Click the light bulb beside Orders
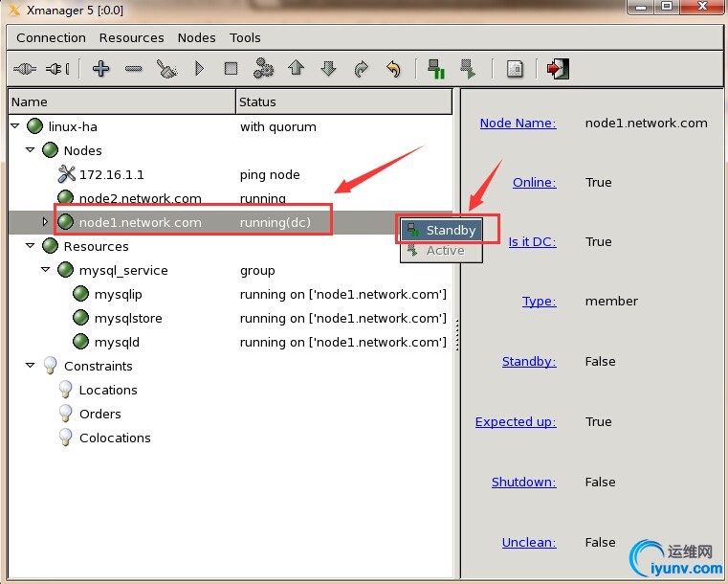The image size is (728, 584). click(65, 413)
